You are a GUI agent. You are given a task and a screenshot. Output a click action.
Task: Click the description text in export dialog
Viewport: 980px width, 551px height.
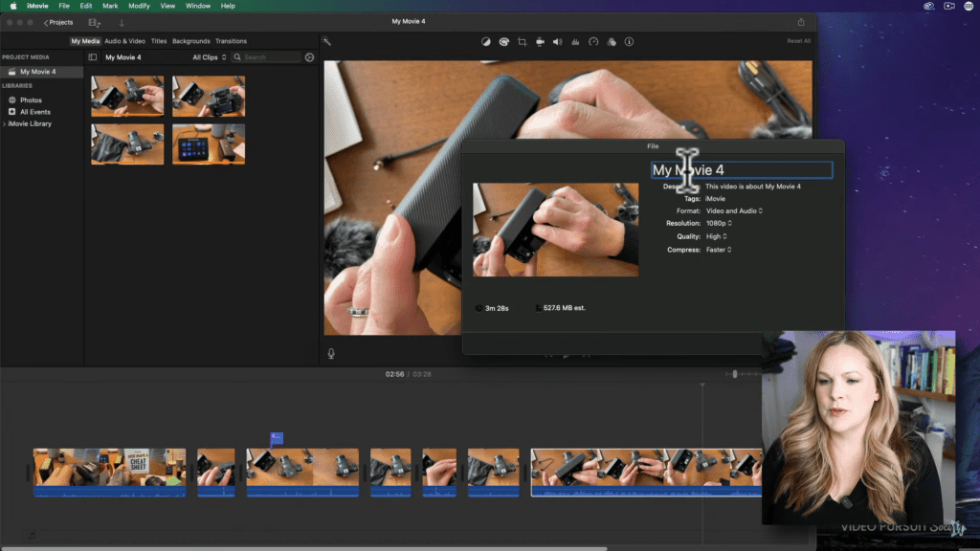[752, 187]
